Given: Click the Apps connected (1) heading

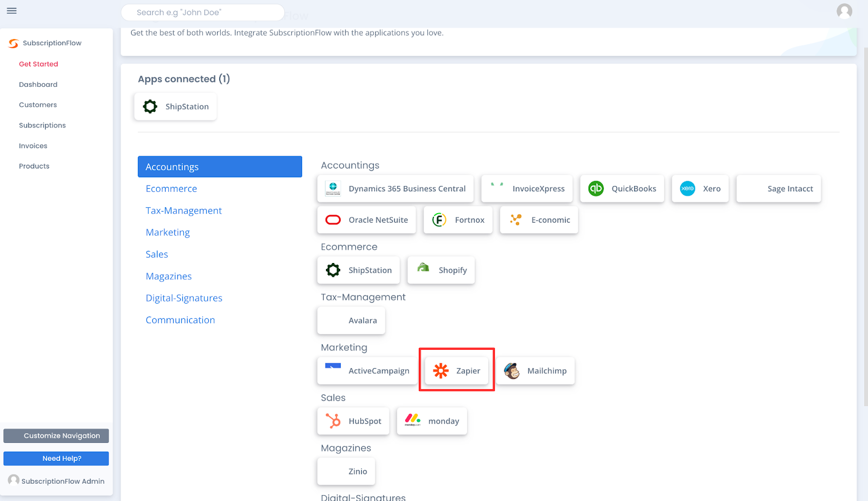Looking at the screenshot, I should click(x=184, y=79).
